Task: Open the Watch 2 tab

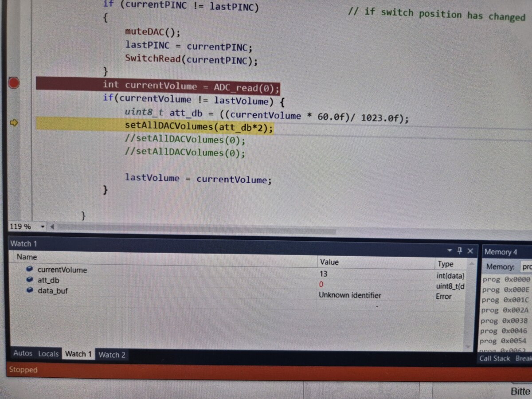Action: pos(112,355)
